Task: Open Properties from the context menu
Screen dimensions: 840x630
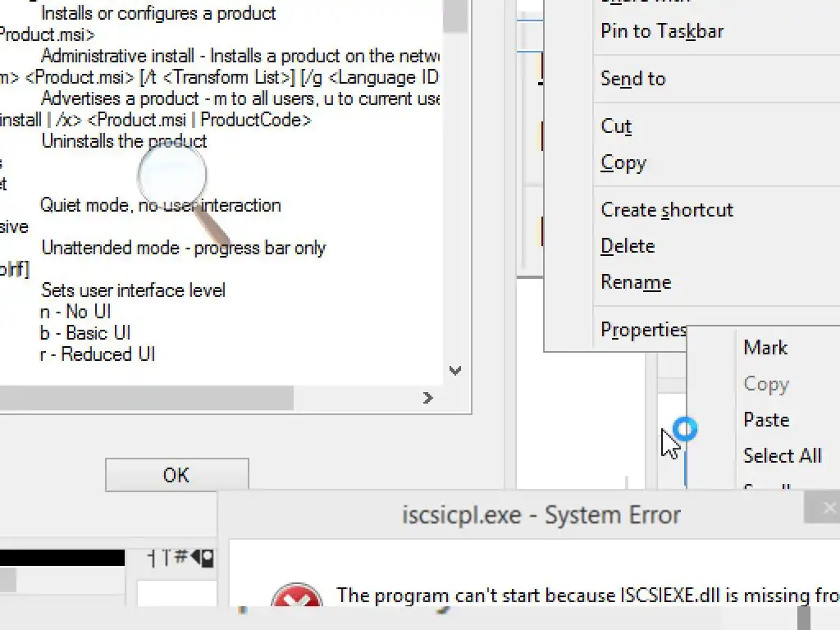Action: point(643,330)
